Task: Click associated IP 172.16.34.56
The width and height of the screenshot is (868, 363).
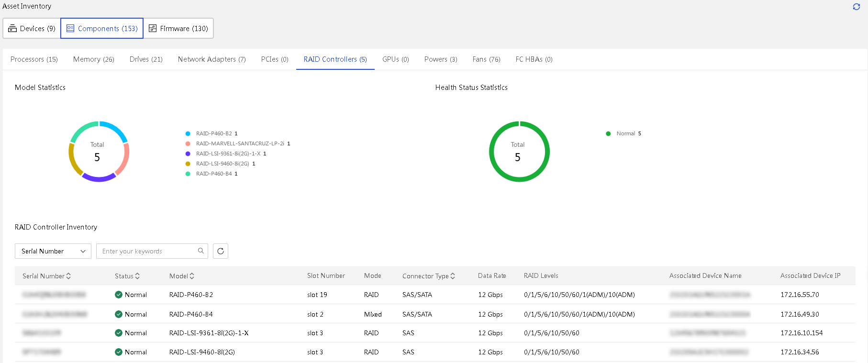Action: pyautogui.click(x=800, y=352)
